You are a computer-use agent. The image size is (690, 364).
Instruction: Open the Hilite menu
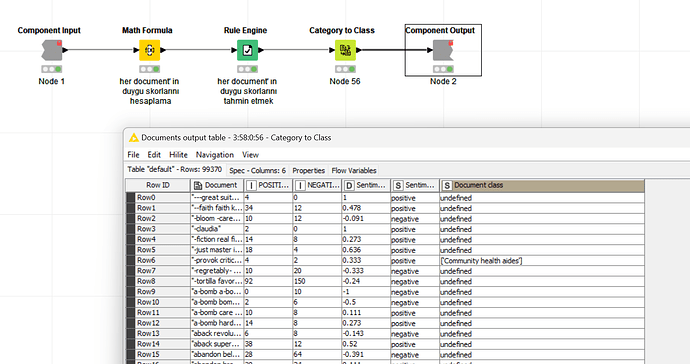178,155
